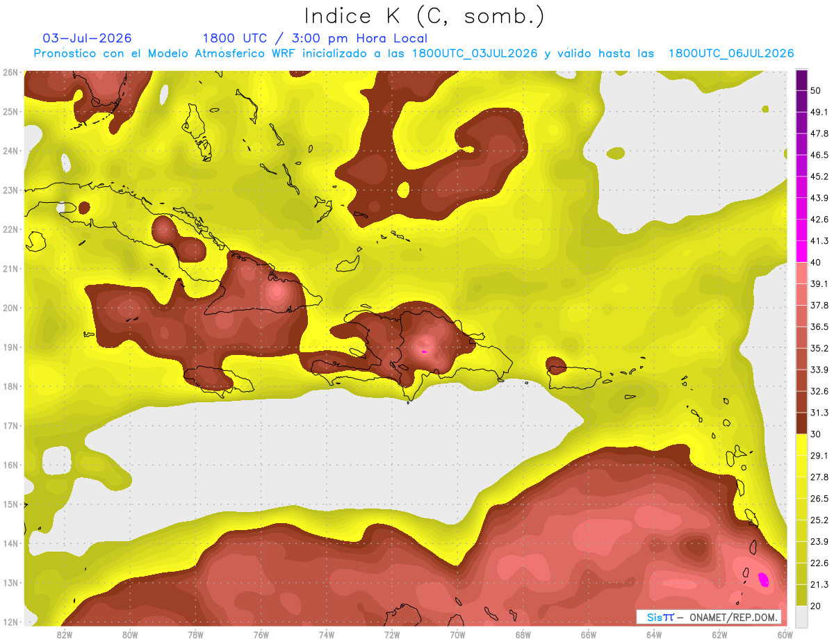The width and height of the screenshot is (834, 644).
Task: Click the 'Pronóstico con el Modelo Atmósferico WRF' line
Action: (x=414, y=53)
